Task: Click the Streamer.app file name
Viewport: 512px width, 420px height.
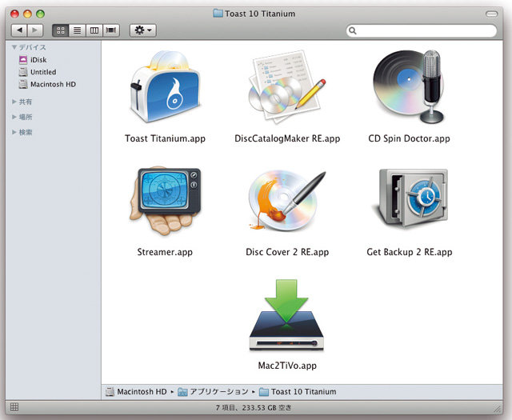Action: [165, 252]
